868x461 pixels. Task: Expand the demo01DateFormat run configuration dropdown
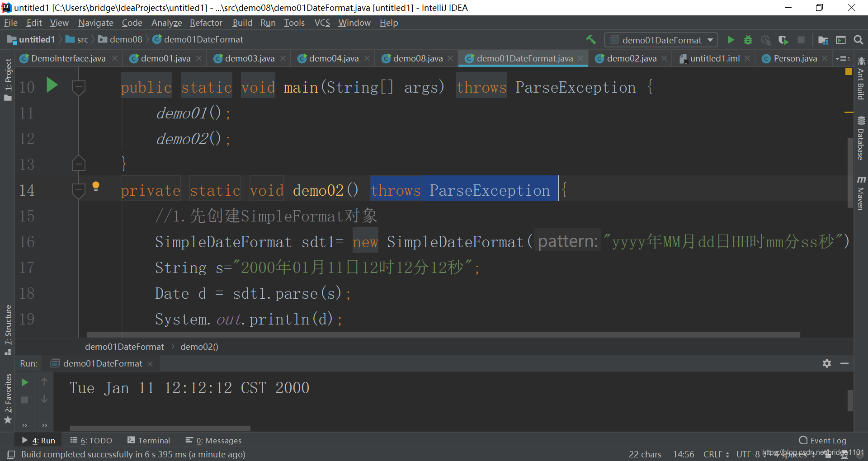click(x=661, y=40)
